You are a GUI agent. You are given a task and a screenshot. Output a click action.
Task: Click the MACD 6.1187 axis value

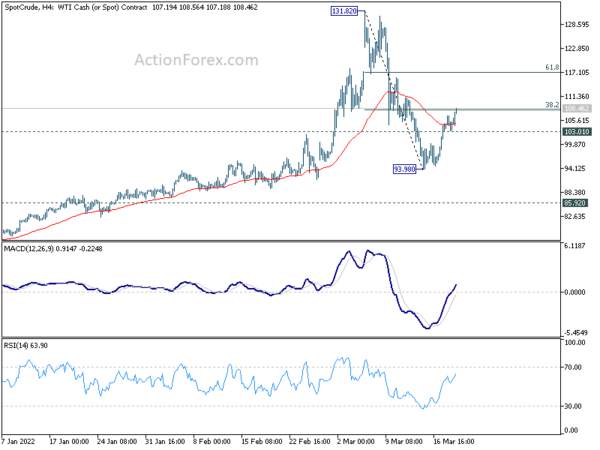[575, 246]
